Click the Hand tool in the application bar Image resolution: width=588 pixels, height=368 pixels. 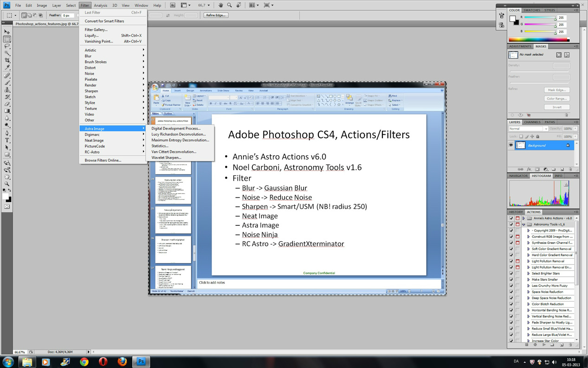tap(221, 5)
